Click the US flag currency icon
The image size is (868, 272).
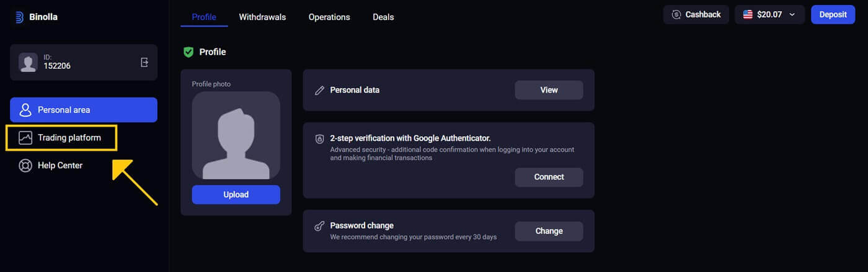[748, 15]
